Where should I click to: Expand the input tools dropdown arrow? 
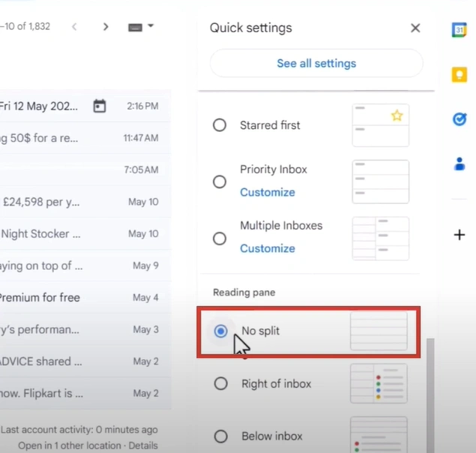pos(151,25)
